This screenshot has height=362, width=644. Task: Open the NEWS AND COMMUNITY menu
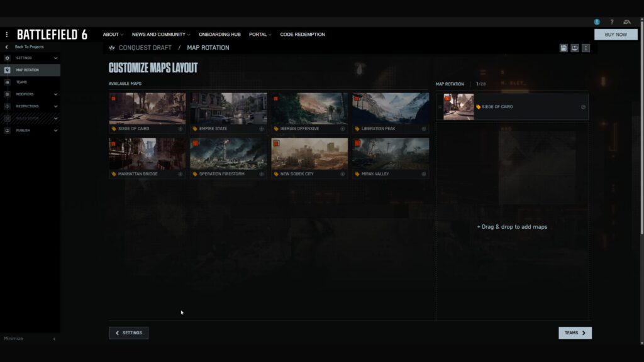(x=158, y=35)
